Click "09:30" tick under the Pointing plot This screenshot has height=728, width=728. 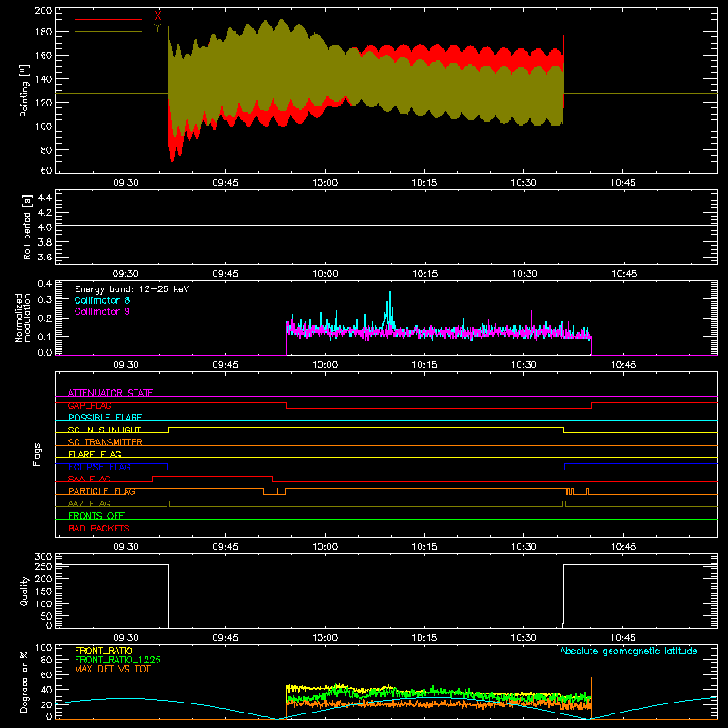pos(126,183)
